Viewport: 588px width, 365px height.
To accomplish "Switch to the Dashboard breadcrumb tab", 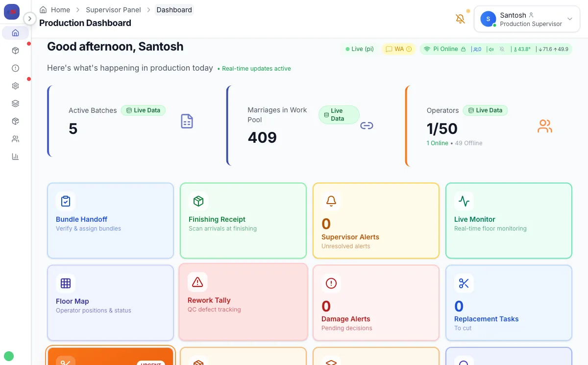I will [x=174, y=9].
